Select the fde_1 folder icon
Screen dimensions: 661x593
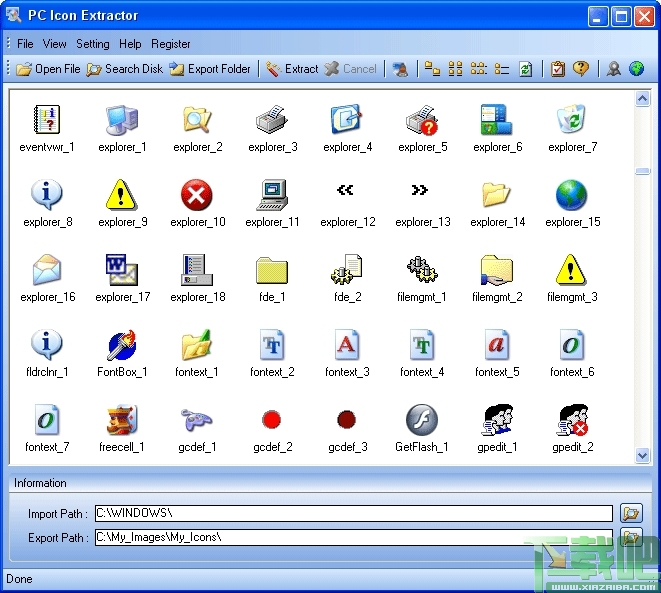[272, 270]
